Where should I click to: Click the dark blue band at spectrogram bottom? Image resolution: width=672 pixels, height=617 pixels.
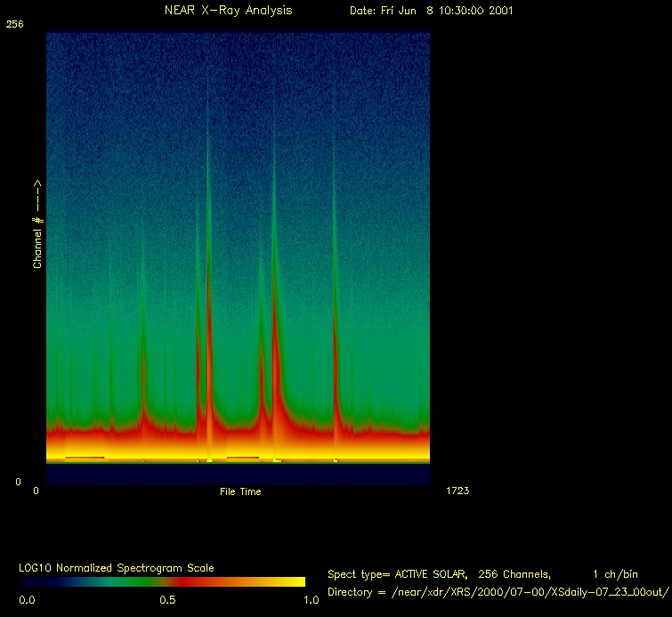point(238,475)
